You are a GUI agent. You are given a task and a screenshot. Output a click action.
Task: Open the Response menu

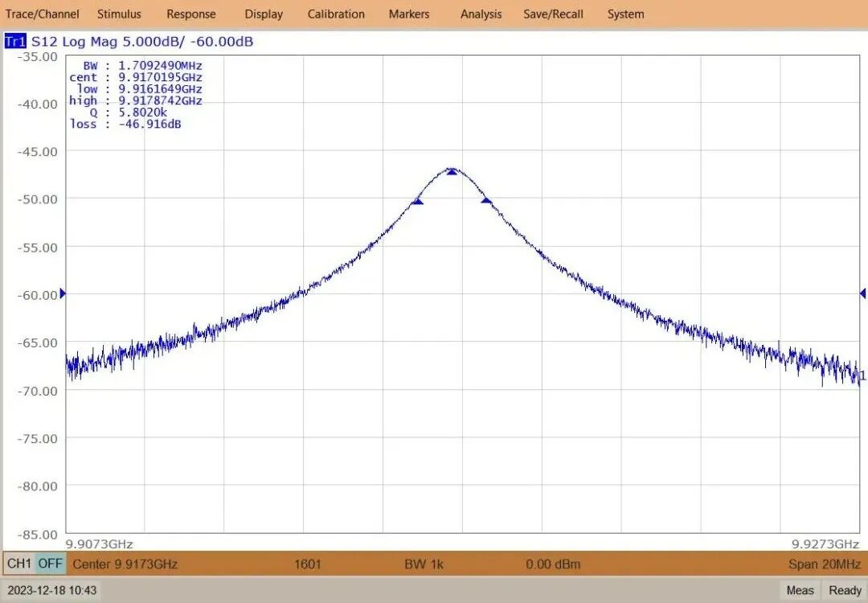[x=191, y=14]
